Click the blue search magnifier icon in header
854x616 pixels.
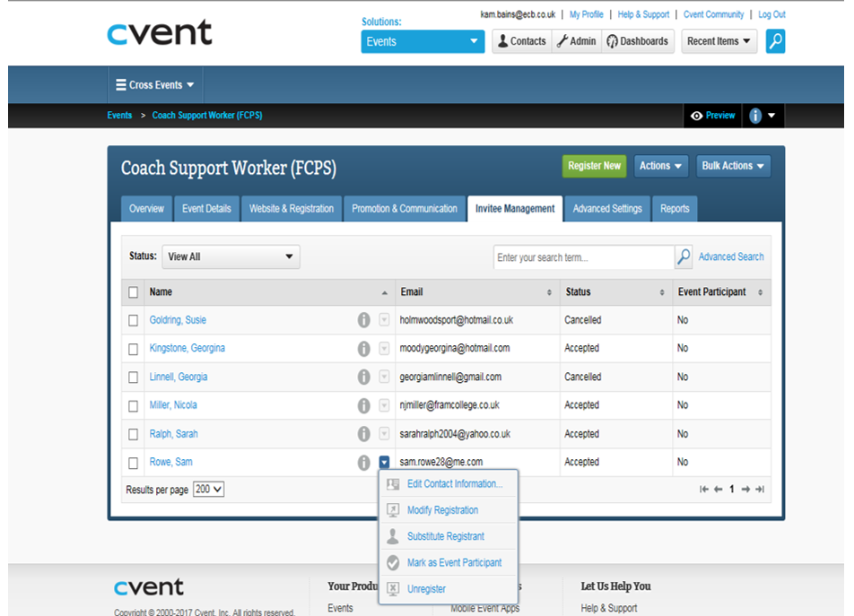pos(775,41)
